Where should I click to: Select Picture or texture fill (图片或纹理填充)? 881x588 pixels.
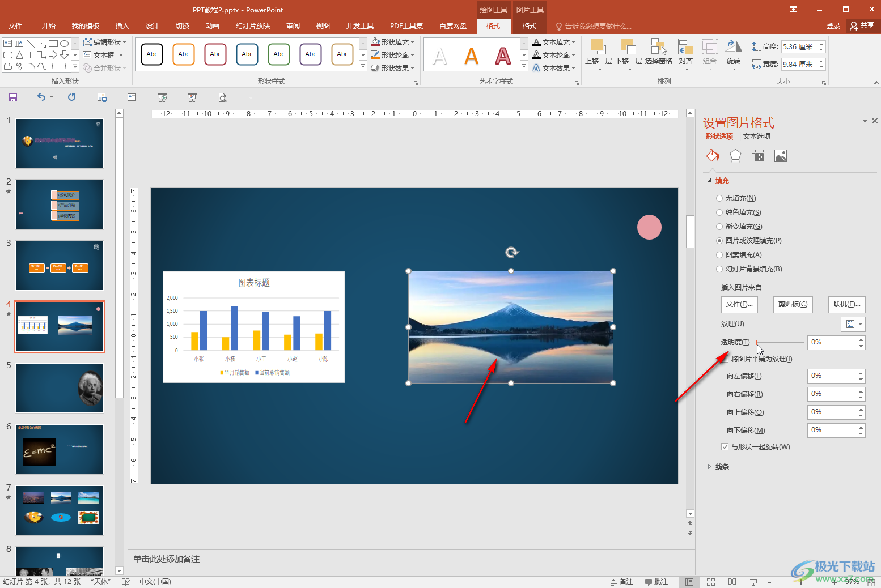pyautogui.click(x=719, y=241)
